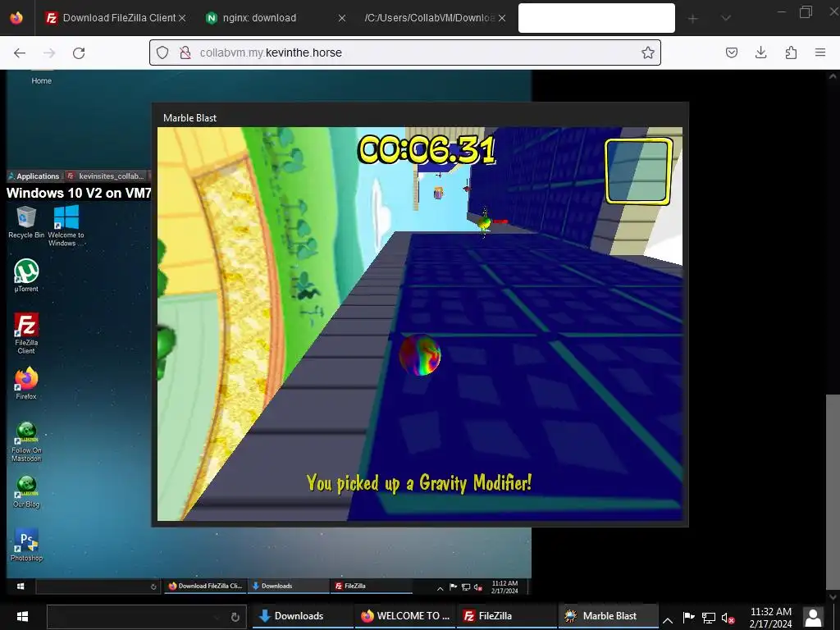Image resolution: width=840 pixels, height=630 pixels.
Task: Click the refresh icon in the outer taskbar search box
Action: tap(235, 617)
